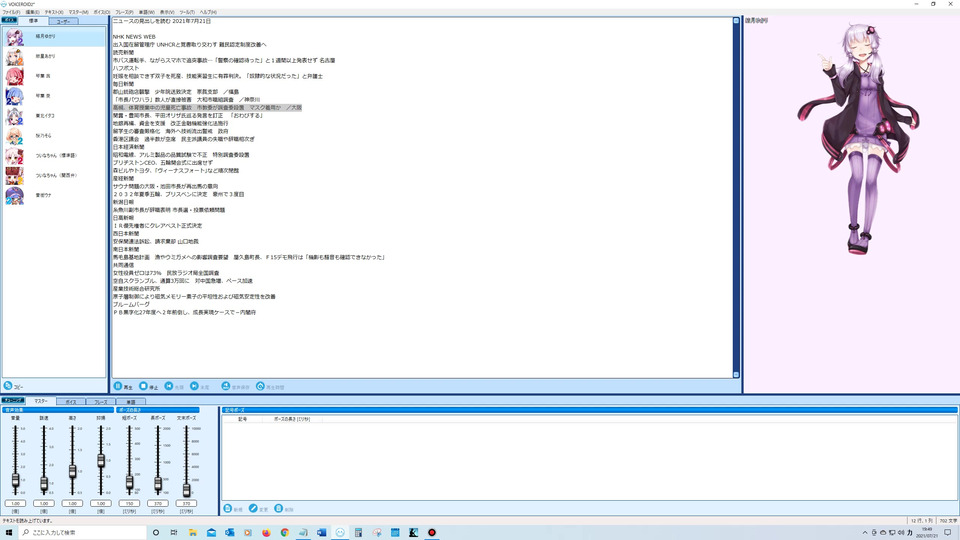Jump to start with the 先頭 button
This screenshot has height=540, width=960.
tap(174, 386)
